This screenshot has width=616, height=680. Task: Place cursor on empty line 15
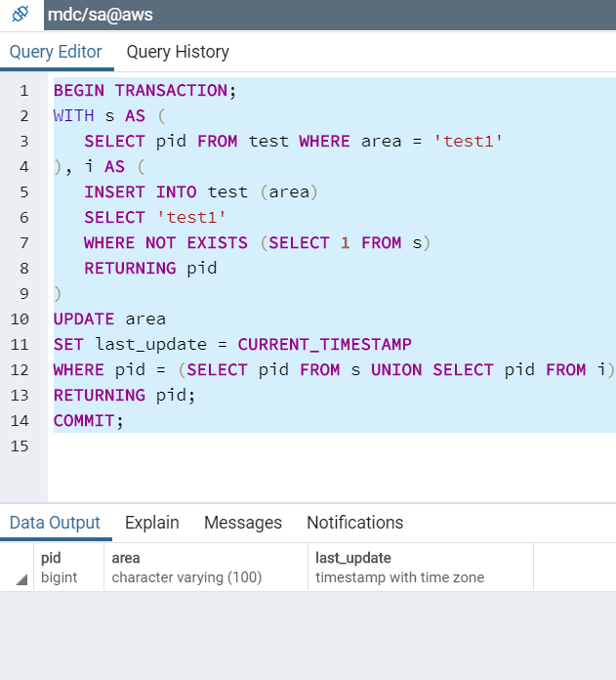(x=293, y=446)
